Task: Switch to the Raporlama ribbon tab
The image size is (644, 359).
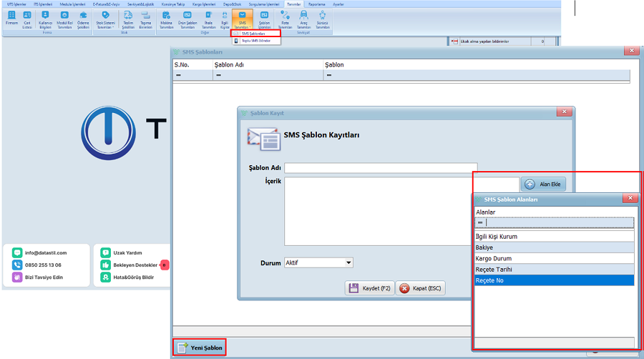Action: pyautogui.click(x=316, y=4)
